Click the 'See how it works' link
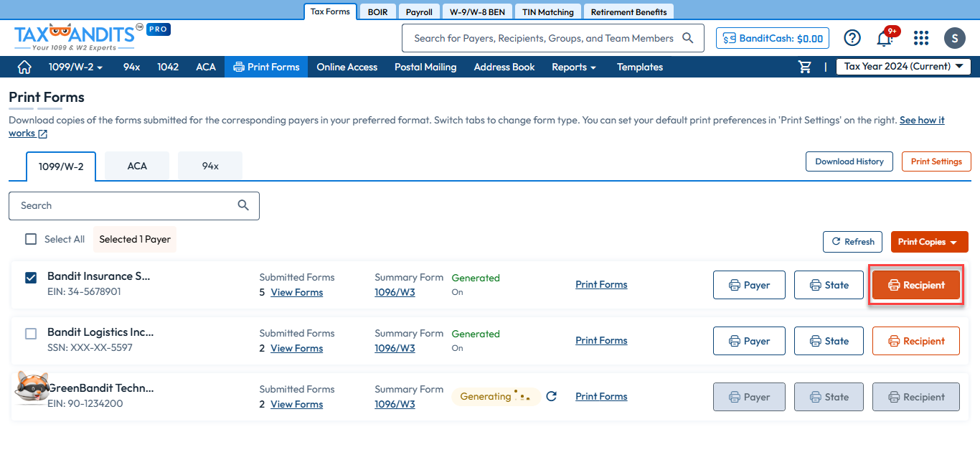The width and height of the screenshot is (980, 460). pyautogui.click(x=922, y=120)
